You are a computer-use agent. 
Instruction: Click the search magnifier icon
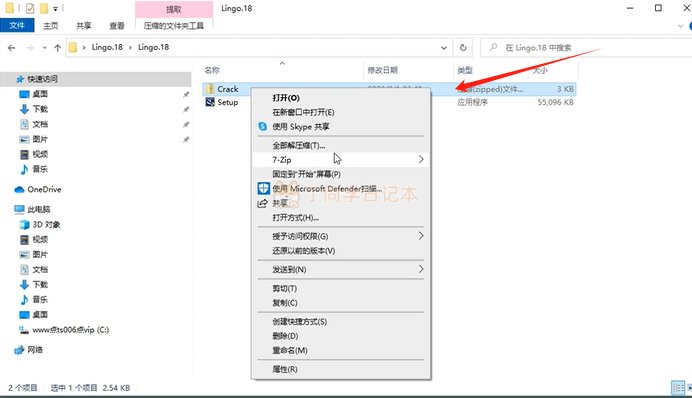[493, 47]
